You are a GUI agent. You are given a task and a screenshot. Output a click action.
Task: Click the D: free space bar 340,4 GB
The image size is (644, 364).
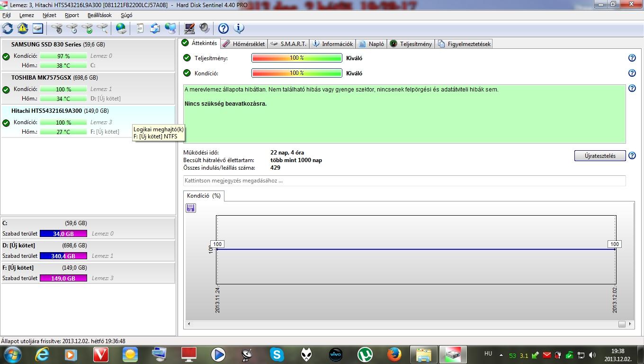click(63, 256)
